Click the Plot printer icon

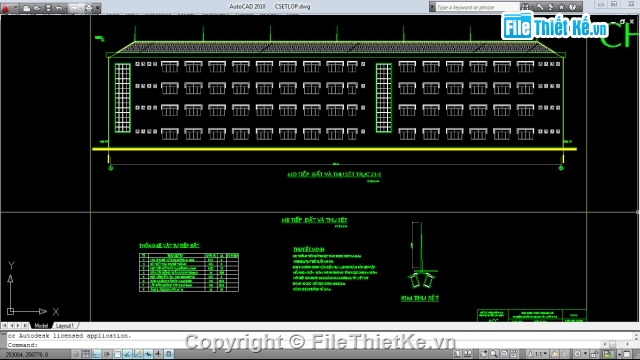click(x=89, y=8)
